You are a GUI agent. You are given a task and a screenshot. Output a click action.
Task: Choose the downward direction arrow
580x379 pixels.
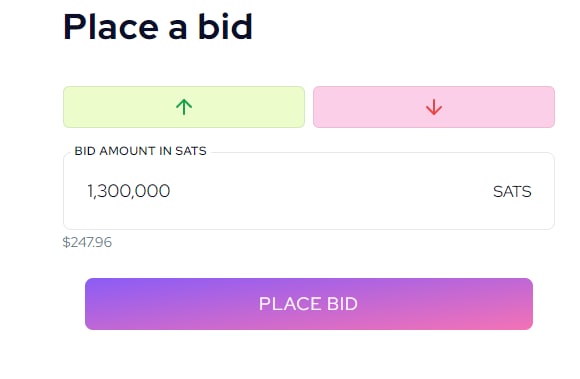tap(434, 107)
